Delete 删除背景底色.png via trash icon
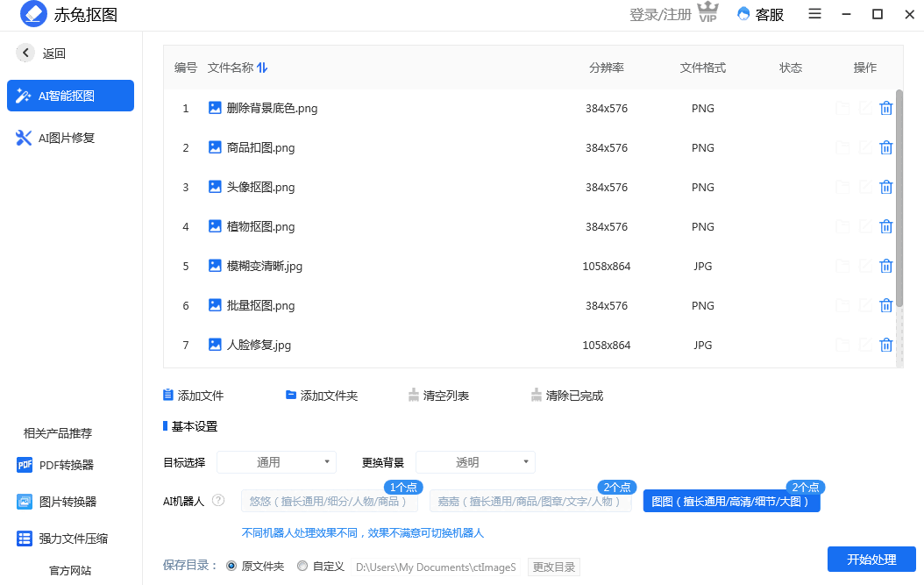924x585 pixels. (885, 108)
